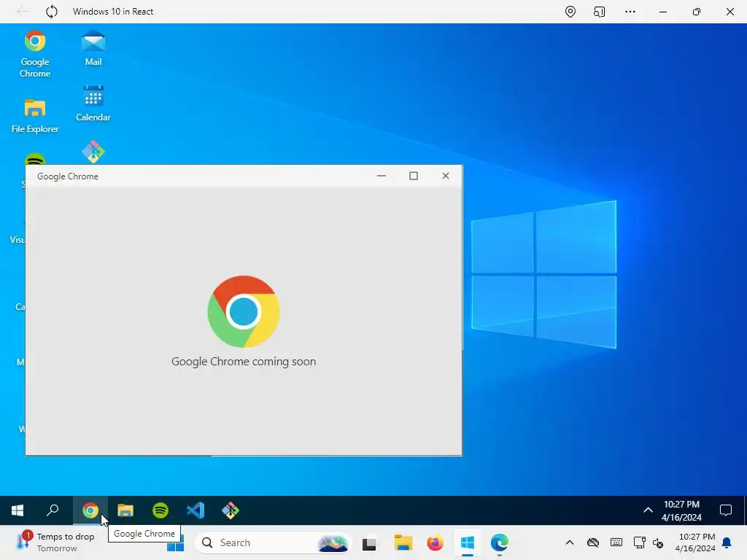Launch Spotify from the inner taskbar
747x560 pixels.
click(x=160, y=510)
